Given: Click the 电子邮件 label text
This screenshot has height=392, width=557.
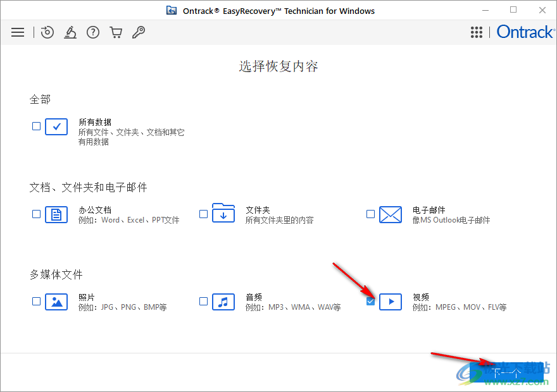Looking at the screenshot, I should 429,210.
